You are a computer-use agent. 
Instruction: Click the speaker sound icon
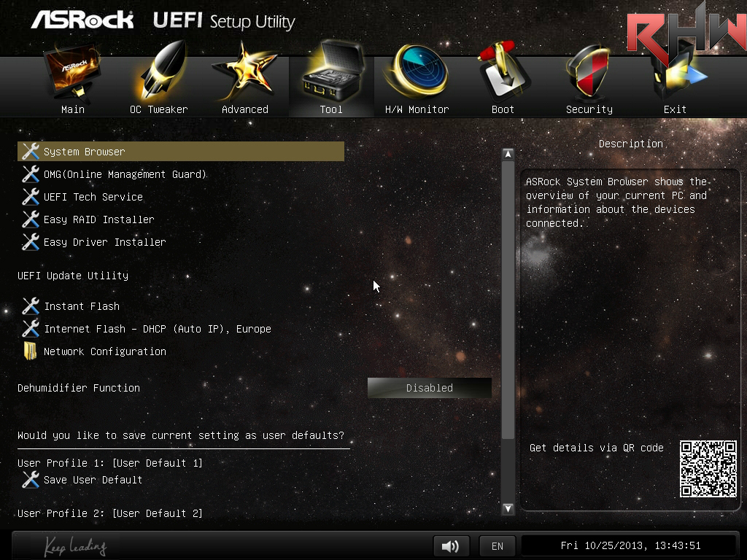coord(451,546)
